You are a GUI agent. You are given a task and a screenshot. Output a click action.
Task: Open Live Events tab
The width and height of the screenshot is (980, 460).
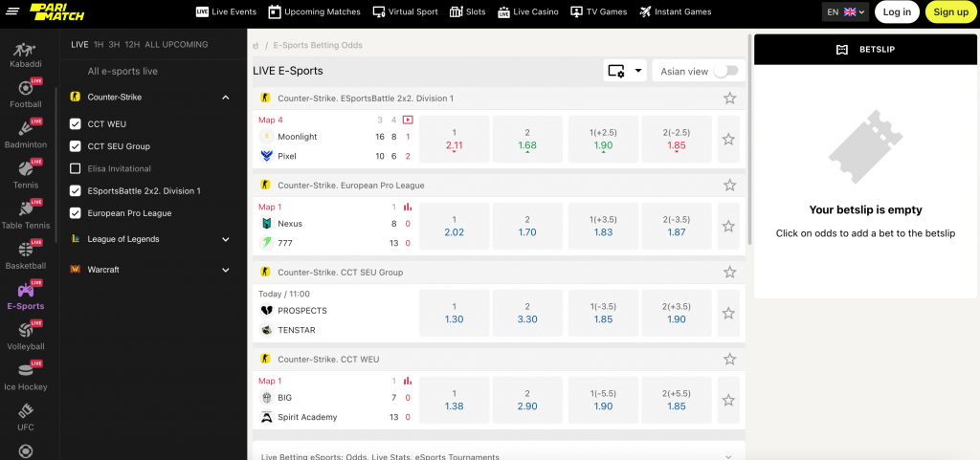(226, 11)
